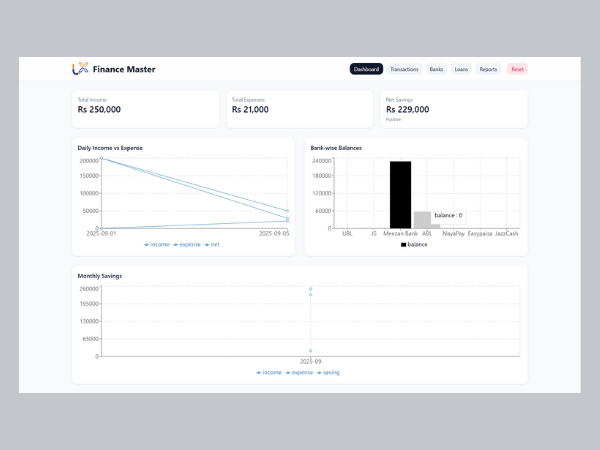600x450 pixels.
Task: View the Reports page
Action: (x=488, y=69)
